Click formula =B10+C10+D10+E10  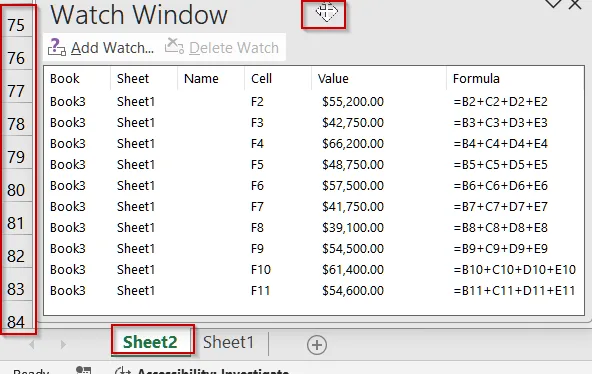coord(515,269)
